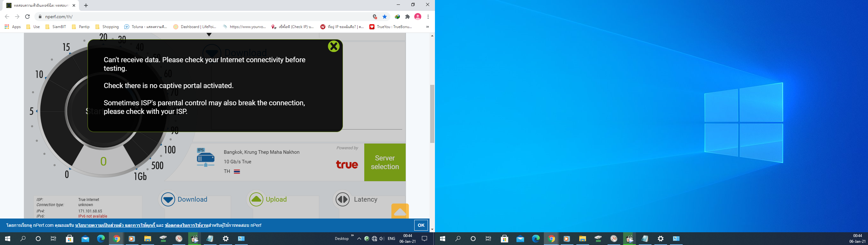Open the Use bookmarks folder

coord(33,27)
